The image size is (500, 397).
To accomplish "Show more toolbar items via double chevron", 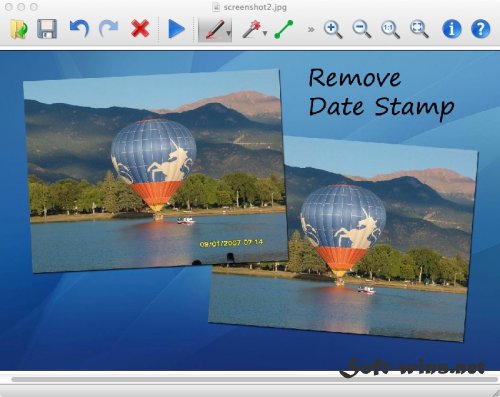I will (x=311, y=30).
